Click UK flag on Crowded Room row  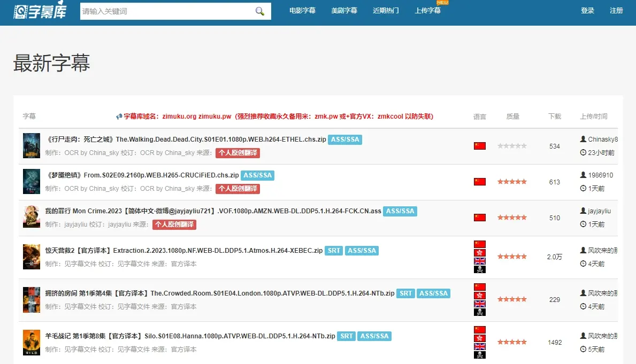(479, 304)
